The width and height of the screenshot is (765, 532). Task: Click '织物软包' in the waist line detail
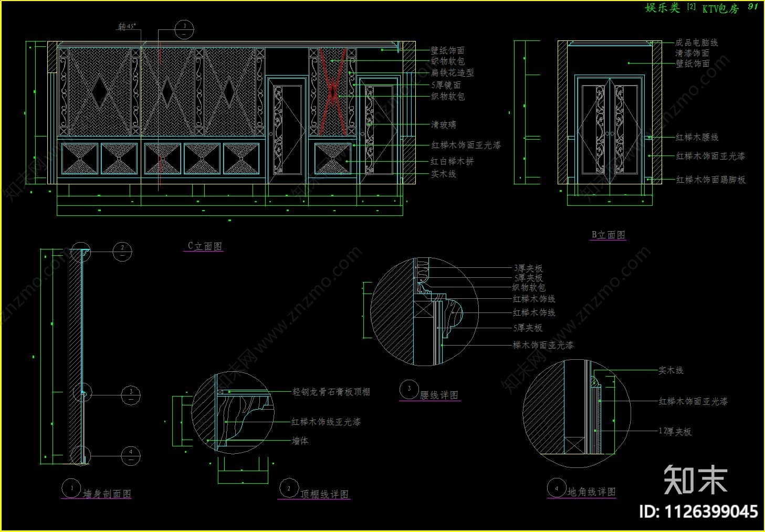(529, 287)
